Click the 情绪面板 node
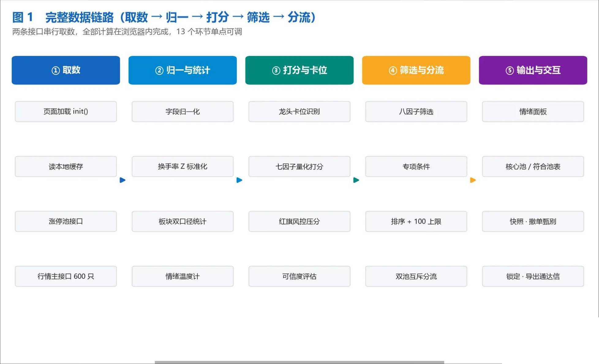 (533, 112)
